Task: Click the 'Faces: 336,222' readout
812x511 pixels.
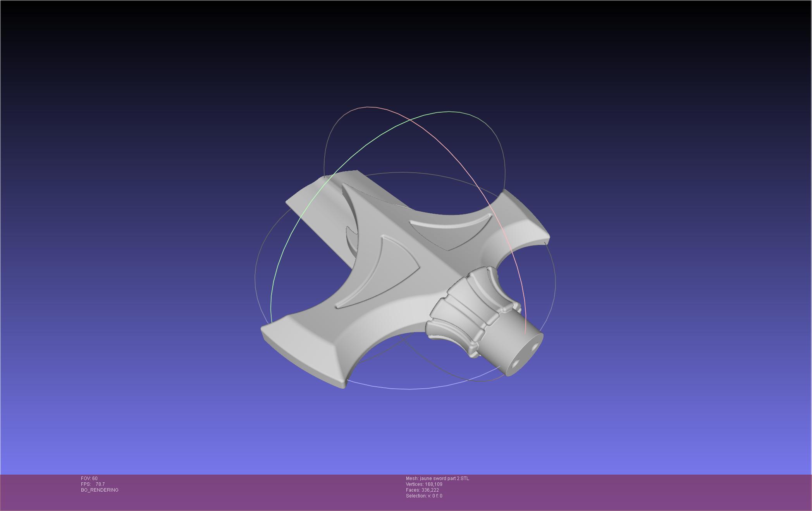Action: coord(422,490)
